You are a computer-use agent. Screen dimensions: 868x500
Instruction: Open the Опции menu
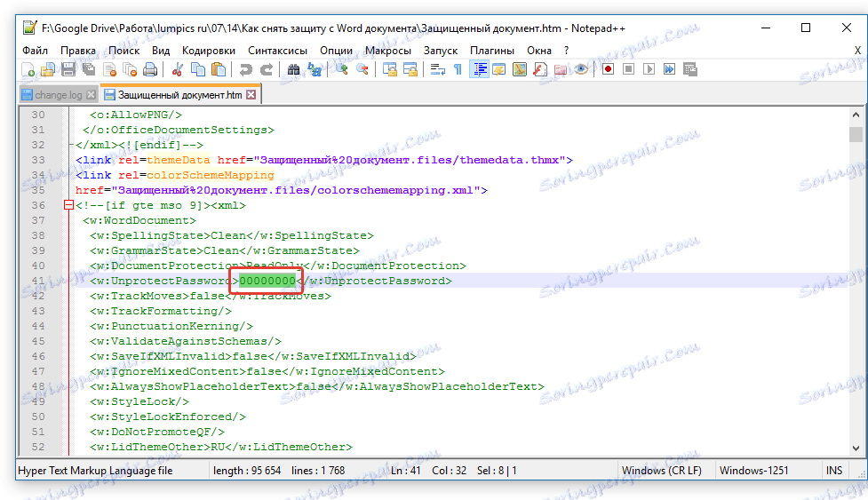click(336, 51)
